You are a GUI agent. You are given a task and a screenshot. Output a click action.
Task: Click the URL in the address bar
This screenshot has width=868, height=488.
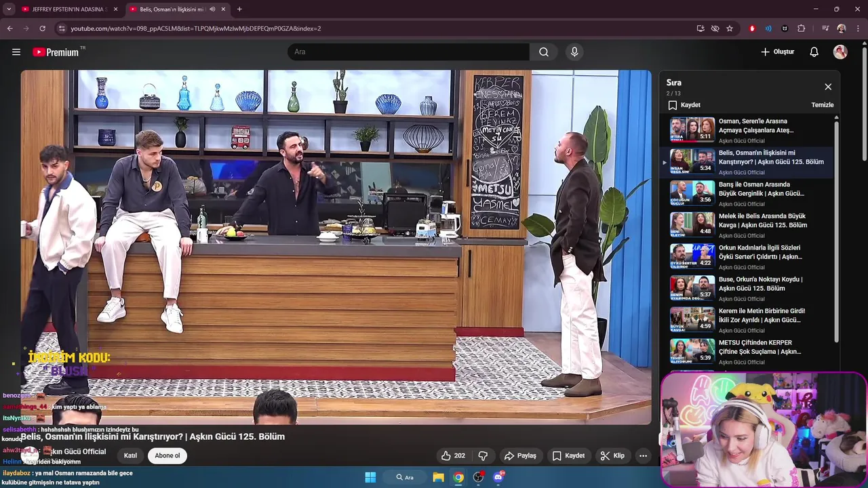[196, 28]
